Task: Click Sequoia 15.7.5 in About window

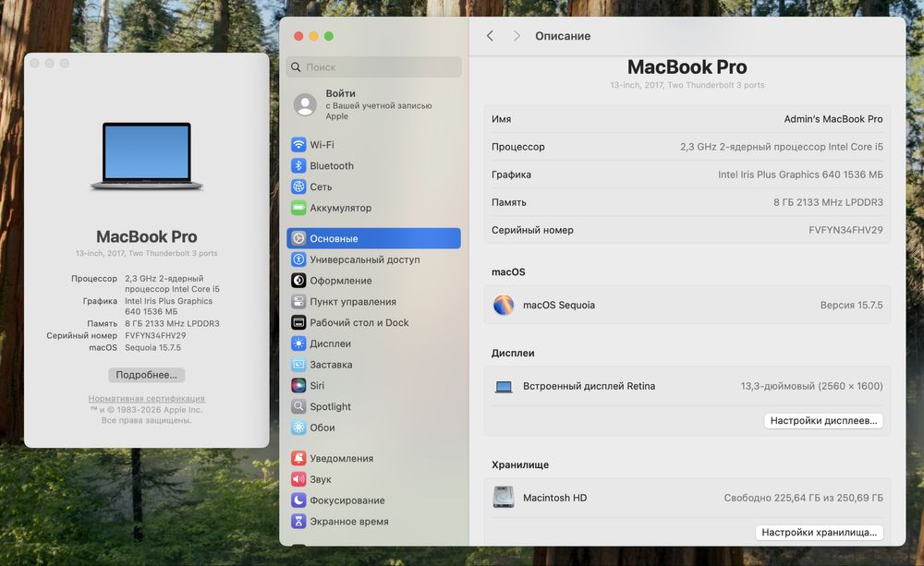Action: (x=152, y=347)
